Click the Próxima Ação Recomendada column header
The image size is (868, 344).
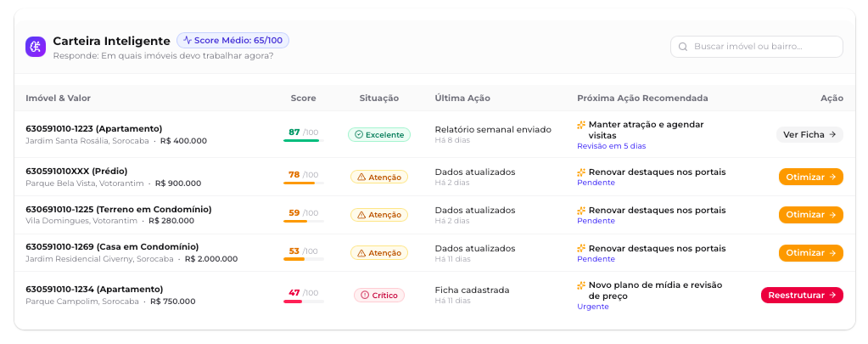(642, 98)
